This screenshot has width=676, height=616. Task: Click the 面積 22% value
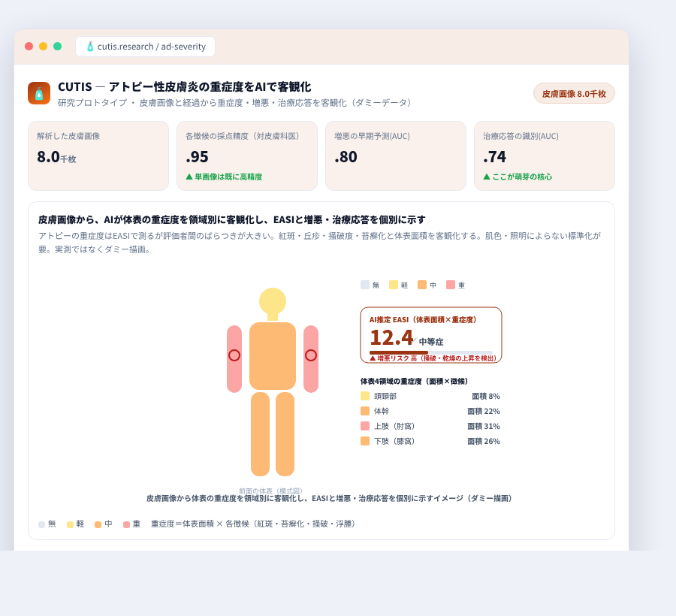(x=484, y=411)
